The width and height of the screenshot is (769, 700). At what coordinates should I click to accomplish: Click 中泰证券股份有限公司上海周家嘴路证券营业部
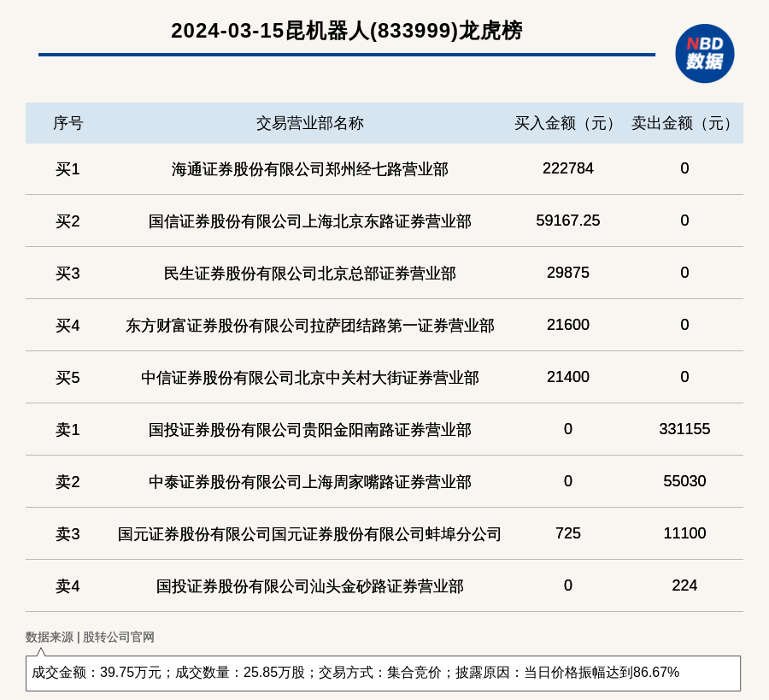click(310, 482)
